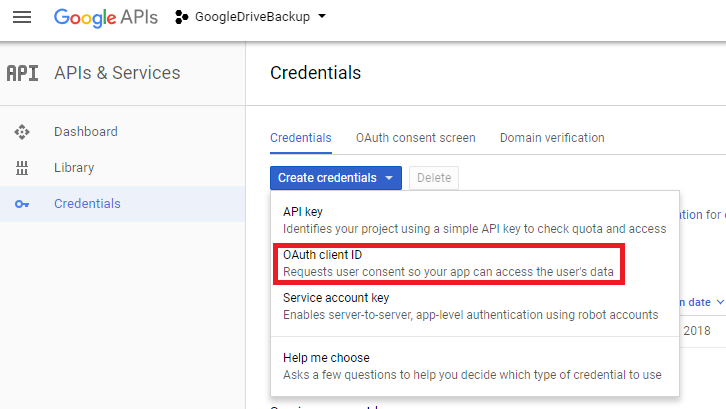Screen dimensions: 726x409
Task: Select Help me choose menu option
Action: click(475, 366)
